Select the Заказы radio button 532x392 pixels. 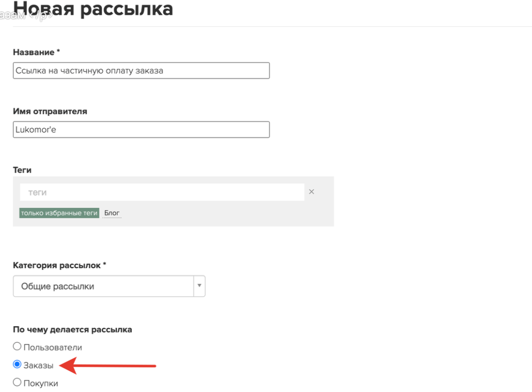(x=17, y=364)
